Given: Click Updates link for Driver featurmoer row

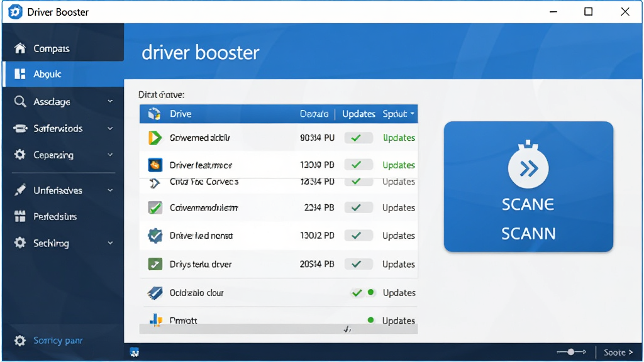Looking at the screenshot, I should 399,165.
